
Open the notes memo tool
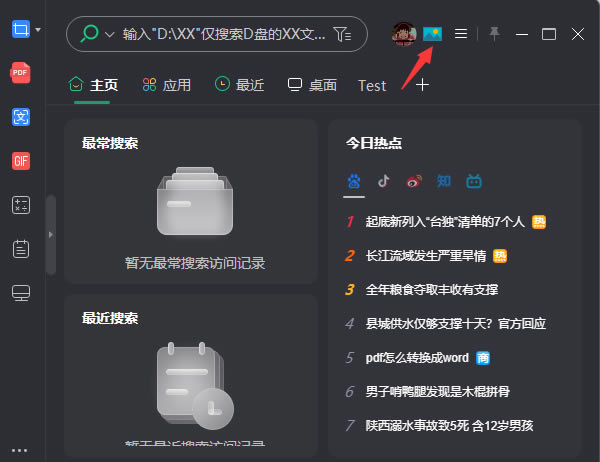[21, 249]
